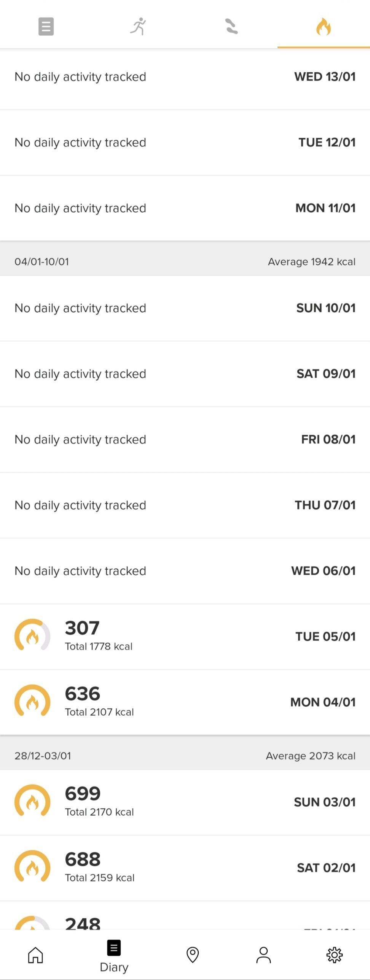Open the diary list tab icon
The width and height of the screenshot is (370, 980).
tap(46, 26)
